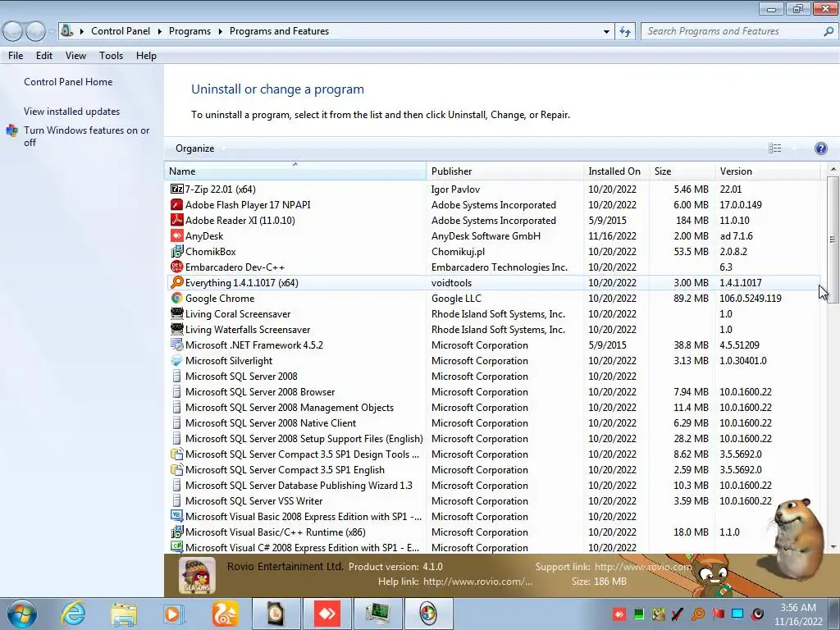The width and height of the screenshot is (840, 630).
Task: Click the Microsoft Visual C# 2008 Express icon
Action: point(177,547)
